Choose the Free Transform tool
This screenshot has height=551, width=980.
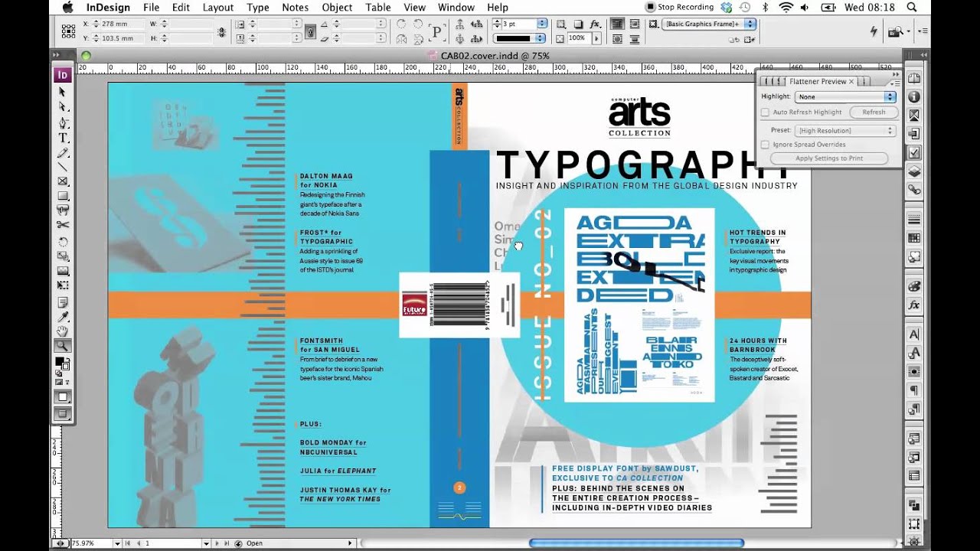(x=63, y=286)
